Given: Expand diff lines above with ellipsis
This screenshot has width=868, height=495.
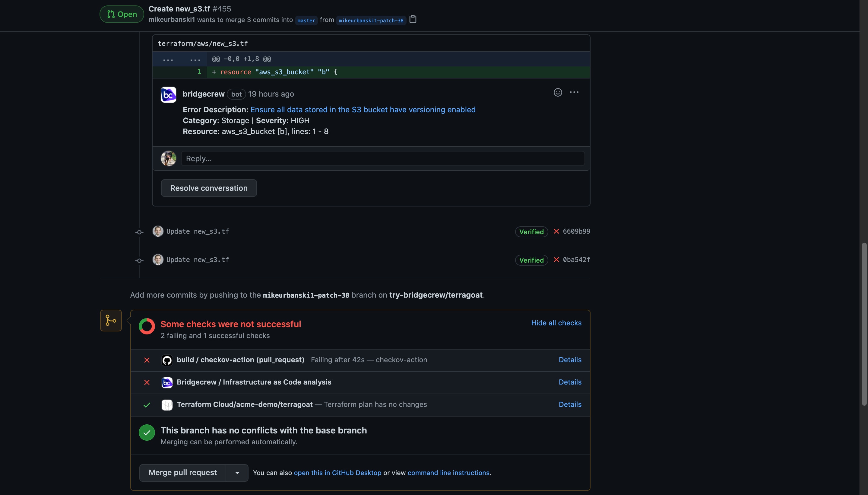Looking at the screenshot, I should point(168,59).
